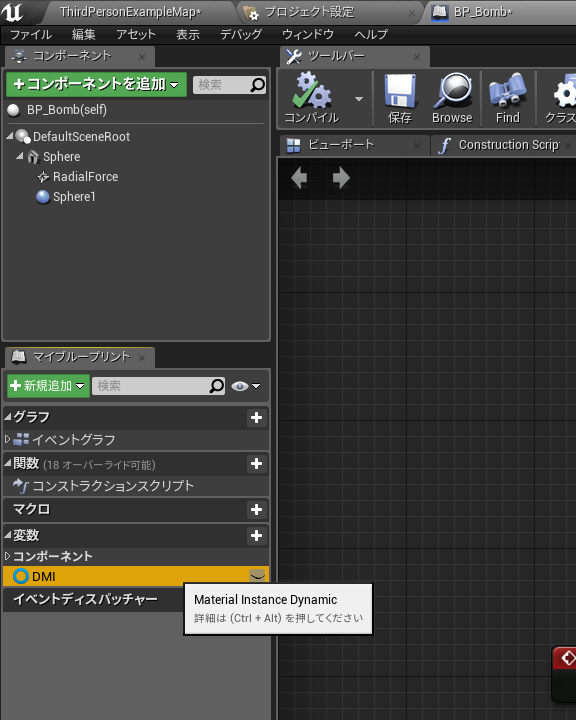Close the Project Settings tab
The width and height of the screenshot is (576, 720).
pyautogui.click(x=412, y=13)
